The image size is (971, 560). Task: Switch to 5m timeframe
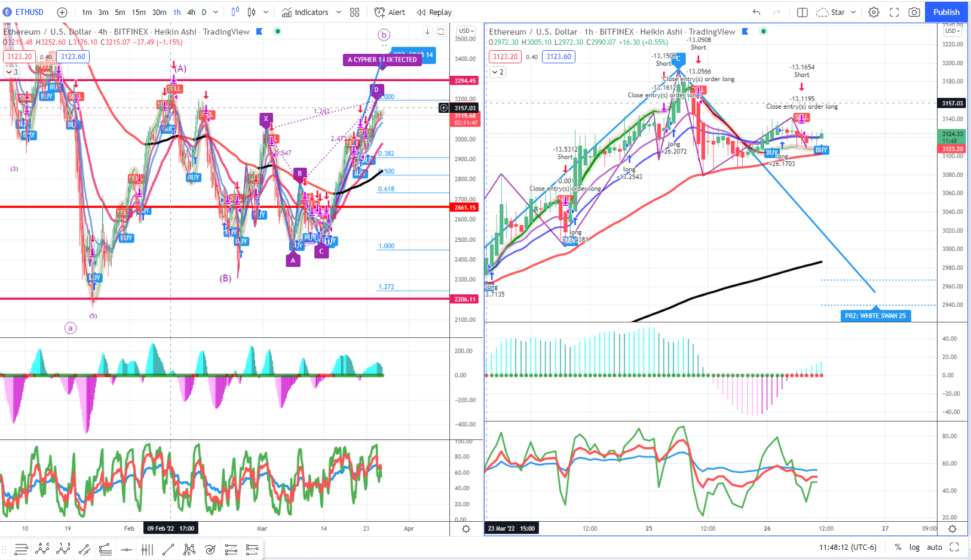(120, 12)
